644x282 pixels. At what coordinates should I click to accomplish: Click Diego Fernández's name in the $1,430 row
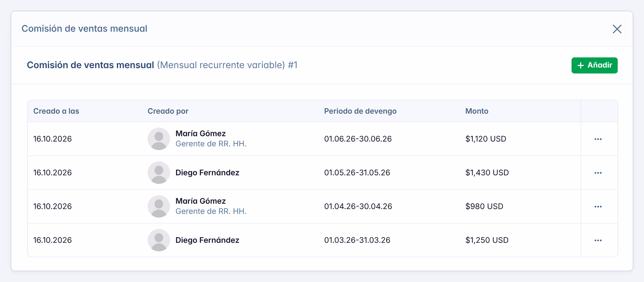(207, 173)
